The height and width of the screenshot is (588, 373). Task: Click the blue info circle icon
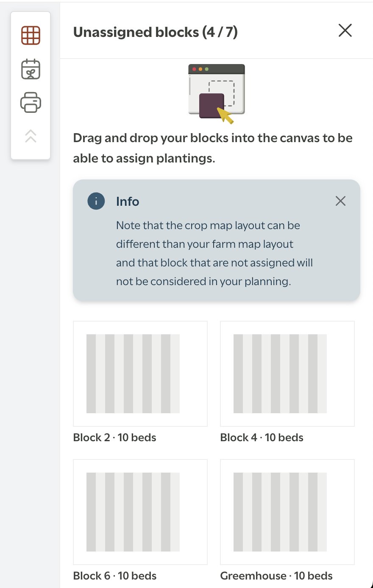[96, 201]
